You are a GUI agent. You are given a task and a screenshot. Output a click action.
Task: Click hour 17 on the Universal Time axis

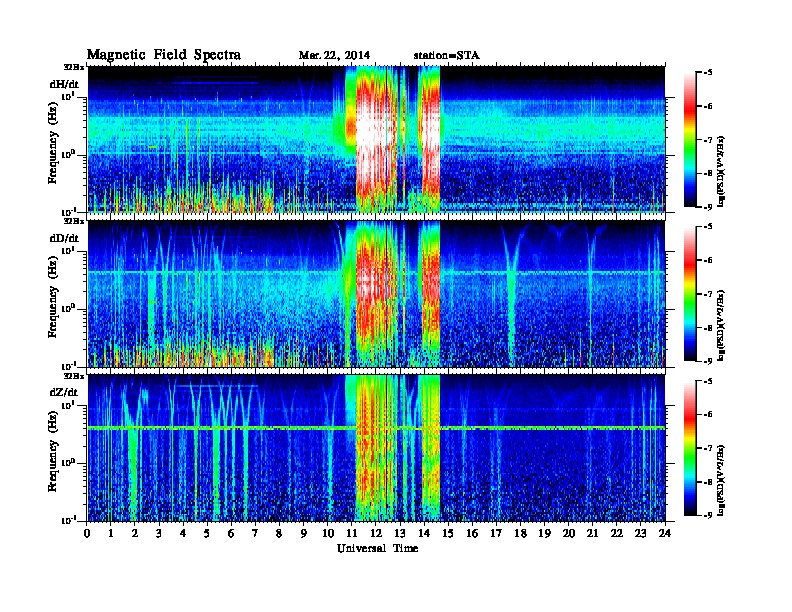[496, 533]
